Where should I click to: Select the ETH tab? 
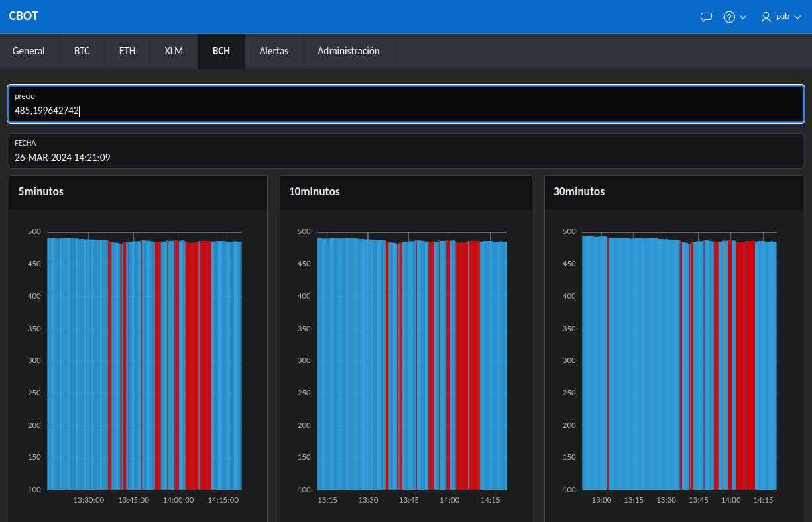[127, 51]
